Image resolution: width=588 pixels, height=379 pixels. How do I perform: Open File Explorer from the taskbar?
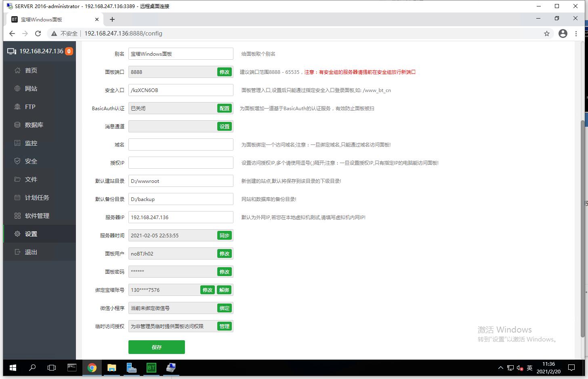tap(112, 368)
